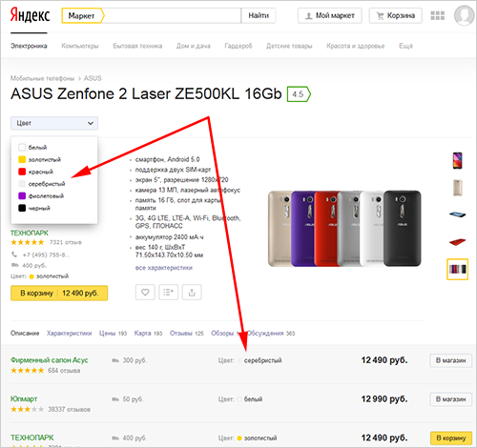477x448 pixels.
Task: Click the user avatar icon
Action: (x=464, y=15)
